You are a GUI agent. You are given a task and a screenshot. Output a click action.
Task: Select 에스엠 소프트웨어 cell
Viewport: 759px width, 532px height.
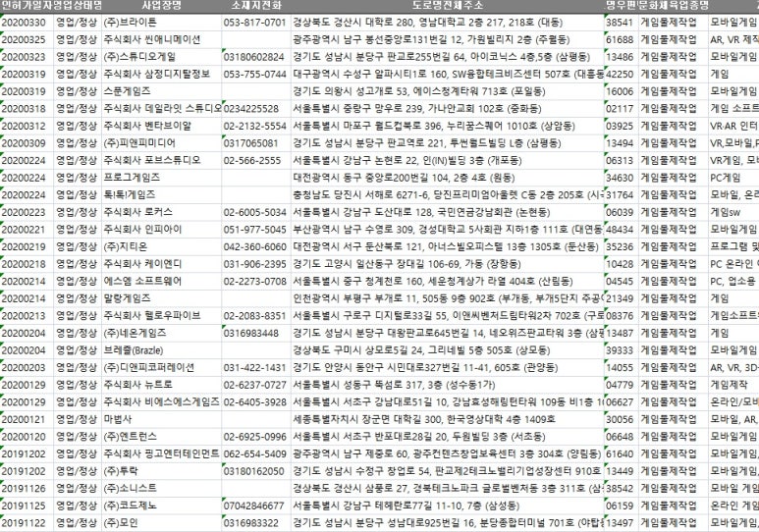click(x=162, y=282)
